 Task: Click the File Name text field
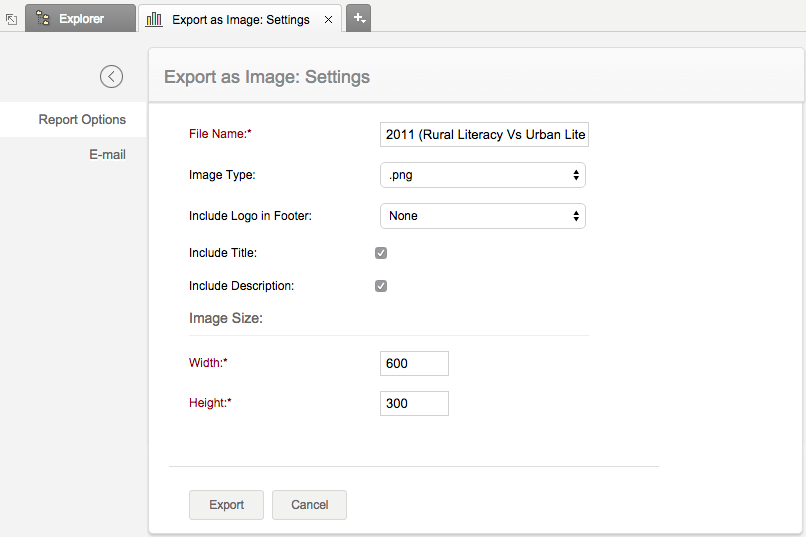click(x=485, y=135)
